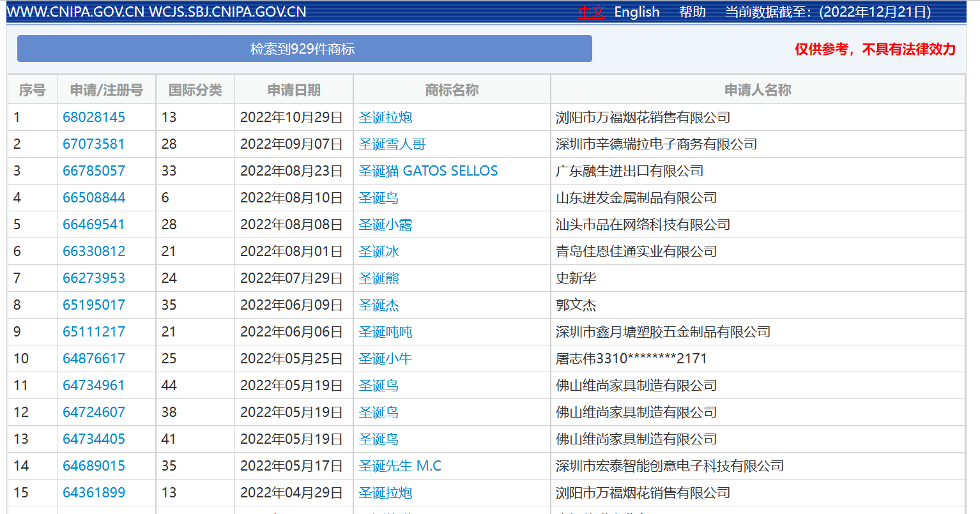This screenshot has width=980, height=514.
Task: Select applicant 屠志伟3310********2171
Action: coord(632,359)
